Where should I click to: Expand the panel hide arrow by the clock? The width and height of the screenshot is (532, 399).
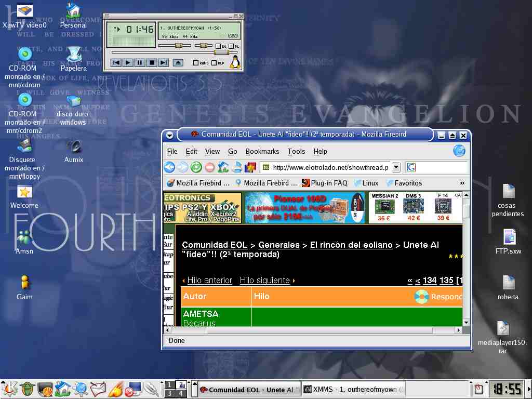(528, 390)
